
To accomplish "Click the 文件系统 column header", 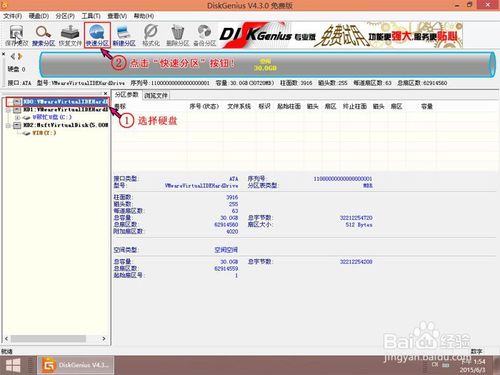I will point(239,106).
